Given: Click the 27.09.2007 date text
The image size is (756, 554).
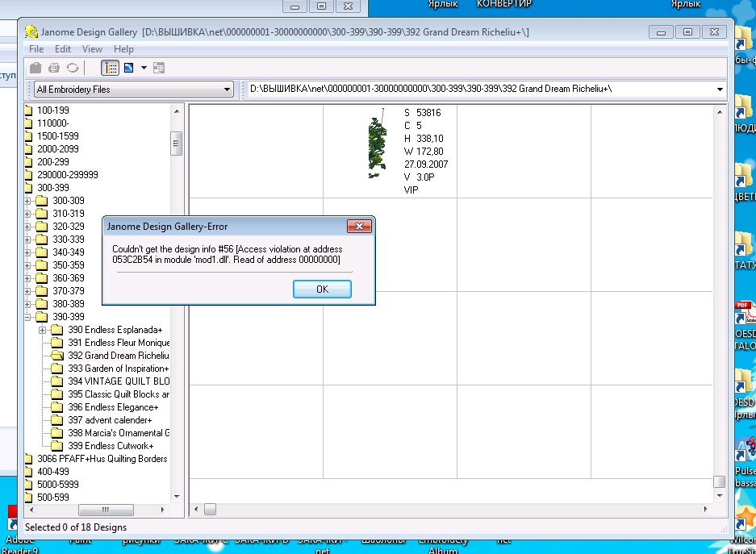Looking at the screenshot, I should (x=426, y=165).
